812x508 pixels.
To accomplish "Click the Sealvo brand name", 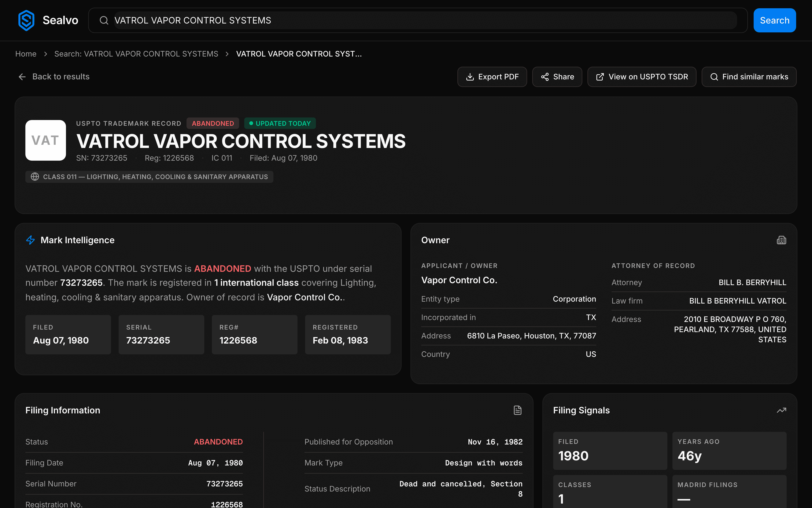I will 60,21.
